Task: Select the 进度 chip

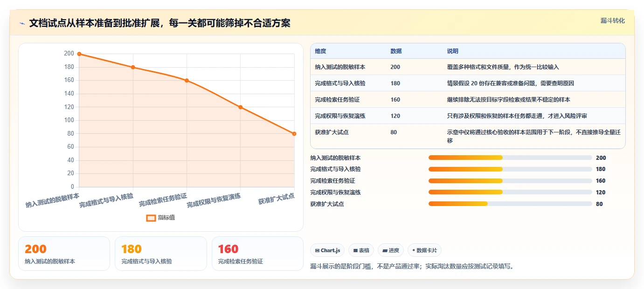Action: pyautogui.click(x=391, y=250)
